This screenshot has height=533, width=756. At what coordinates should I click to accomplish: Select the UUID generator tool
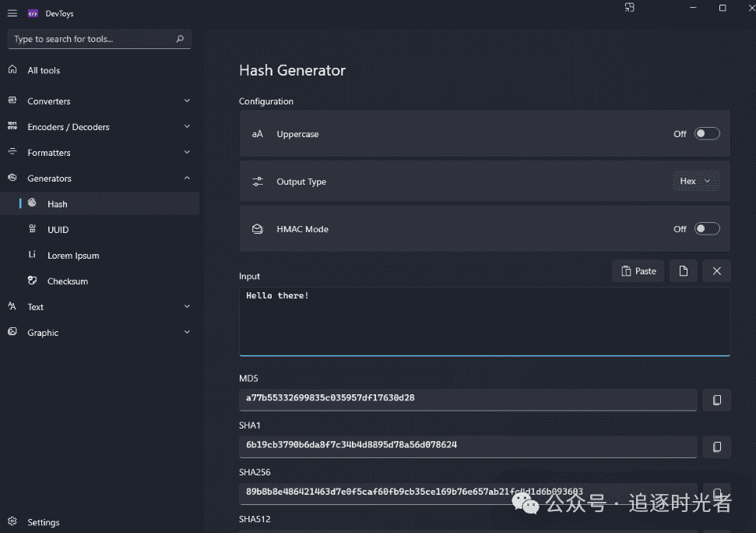[x=58, y=230]
